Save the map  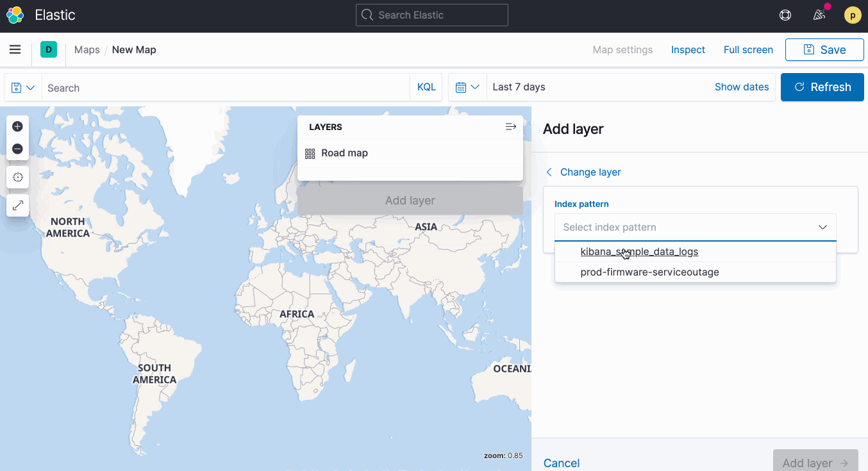click(824, 49)
